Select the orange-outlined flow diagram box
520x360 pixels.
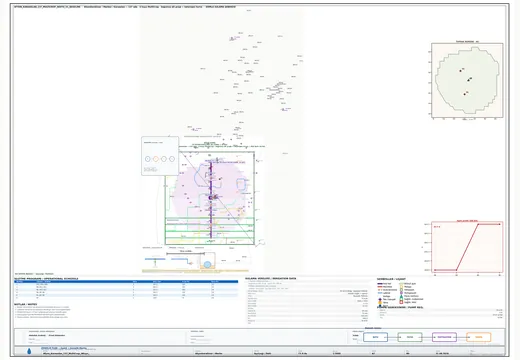click(x=479, y=337)
